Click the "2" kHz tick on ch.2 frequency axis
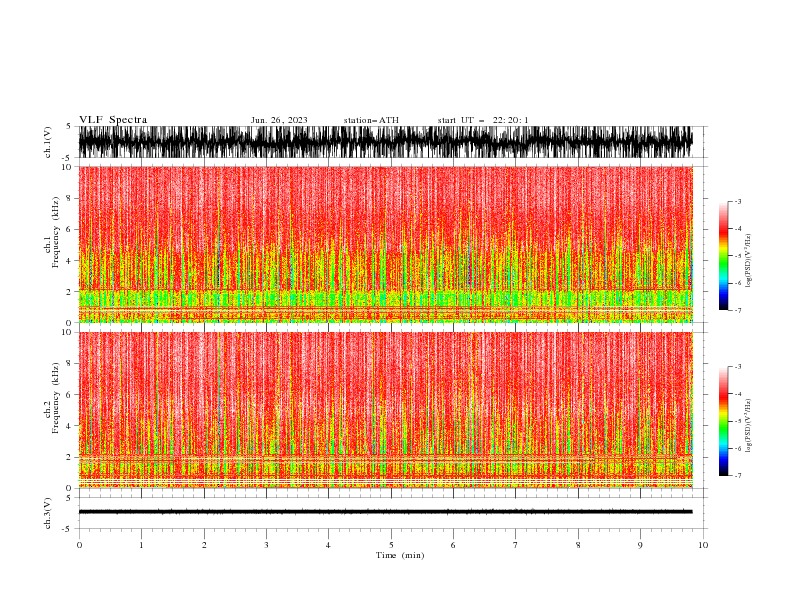The height and width of the screenshot is (612, 792). [x=69, y=457]
